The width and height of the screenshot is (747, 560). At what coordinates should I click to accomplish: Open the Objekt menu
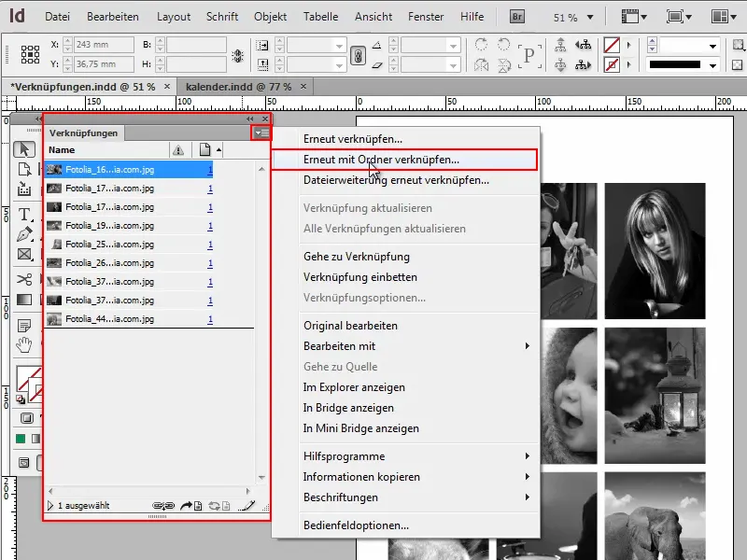[270, 17]
